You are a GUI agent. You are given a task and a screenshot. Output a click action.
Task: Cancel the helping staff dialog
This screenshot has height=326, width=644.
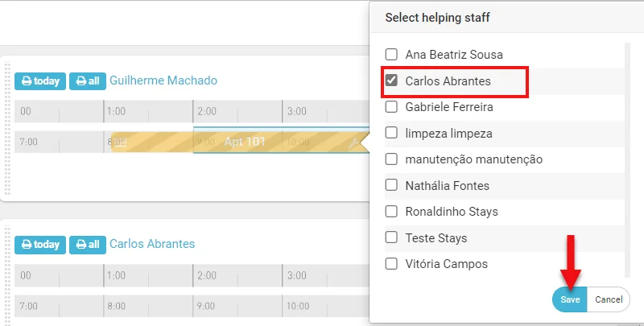tap(609, 299)
